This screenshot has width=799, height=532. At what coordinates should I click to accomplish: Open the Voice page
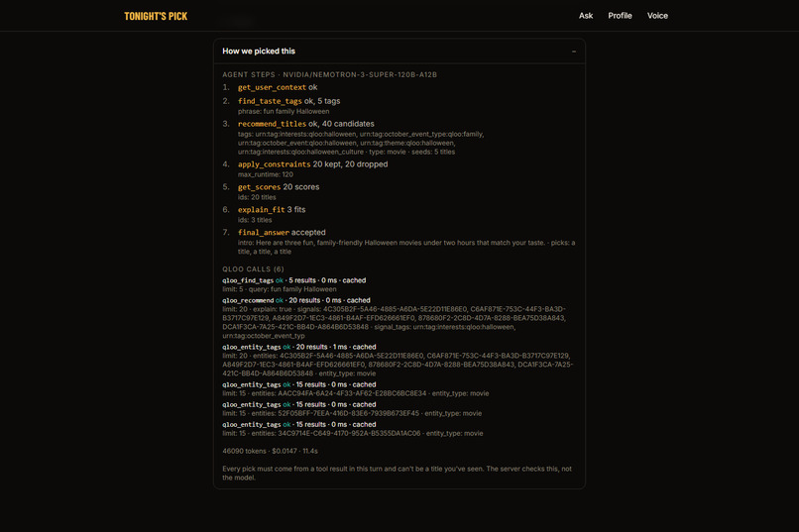657,16
